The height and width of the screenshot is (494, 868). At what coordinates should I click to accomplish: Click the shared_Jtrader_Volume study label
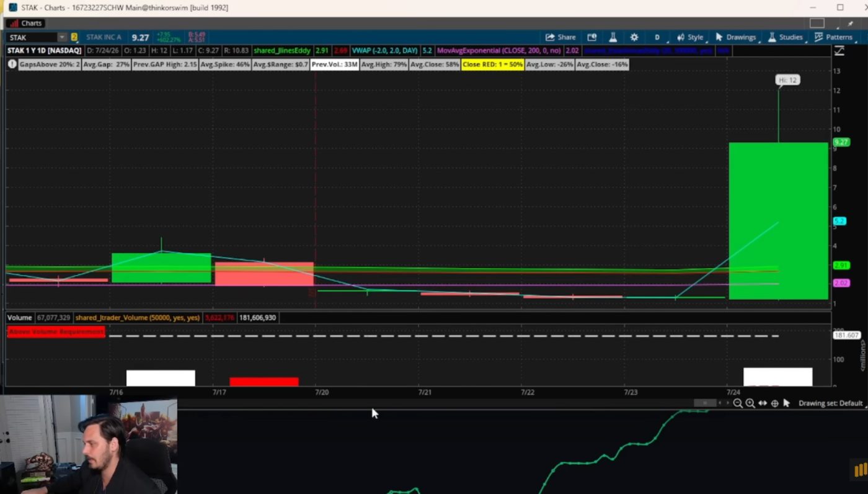coord(138,317)
